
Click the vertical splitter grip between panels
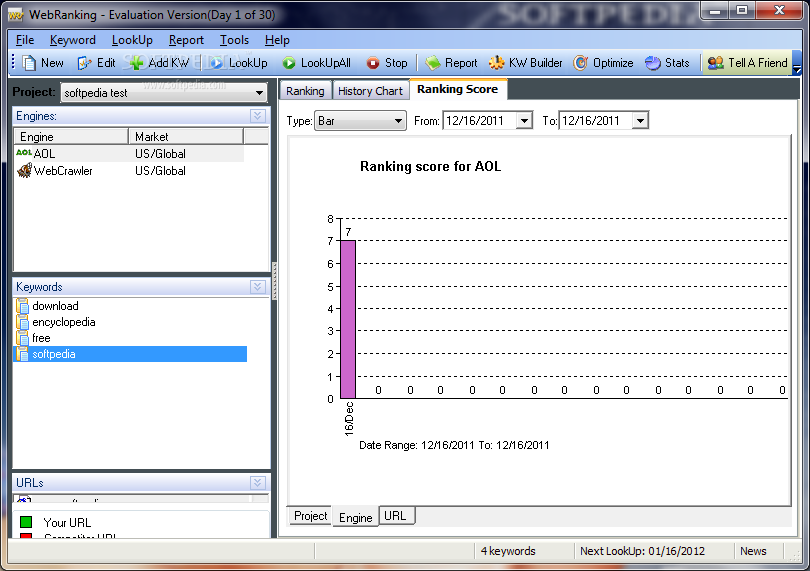pos(274,282)
